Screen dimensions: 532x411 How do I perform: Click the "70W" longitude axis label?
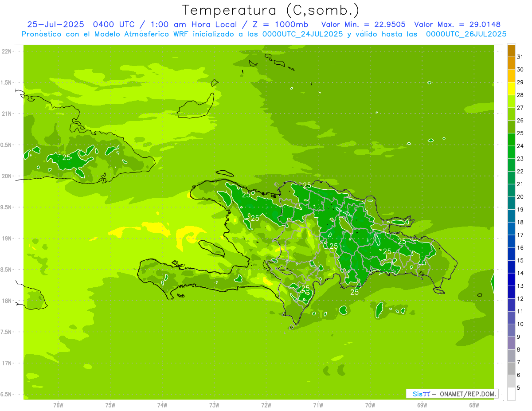click(x=370, y=405)
